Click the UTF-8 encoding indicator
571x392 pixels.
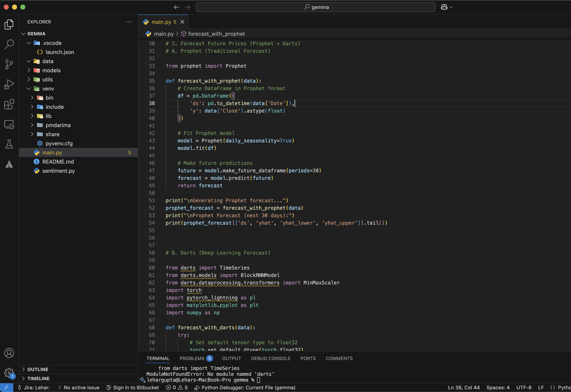[x=524, y=388]
